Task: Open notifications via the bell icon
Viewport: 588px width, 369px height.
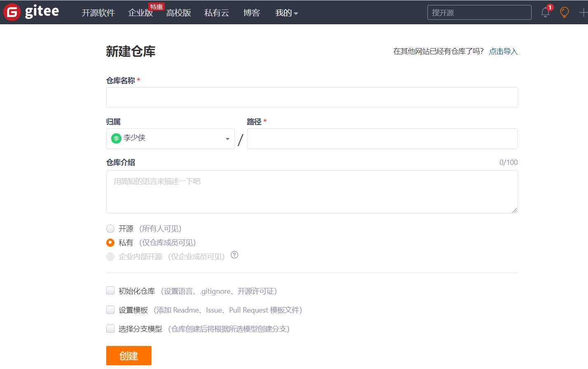Action: [x=545, y=13]
